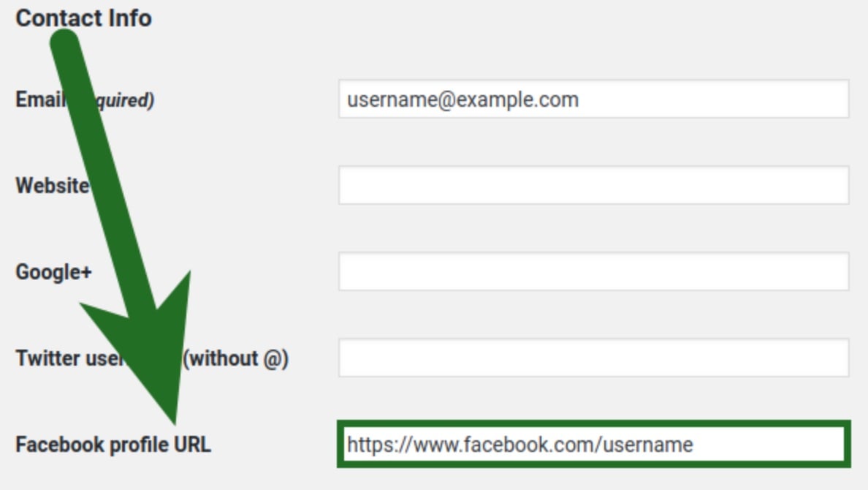Click "URL" in the Facebook label

click(x=192, y=445)
